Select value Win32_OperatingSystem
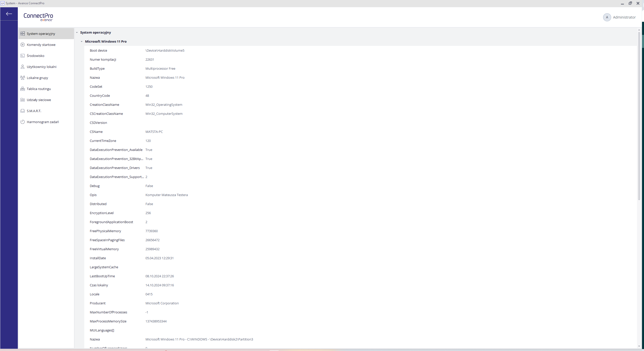The height and width of the screenshot is (351, 644). coord(164,105)
